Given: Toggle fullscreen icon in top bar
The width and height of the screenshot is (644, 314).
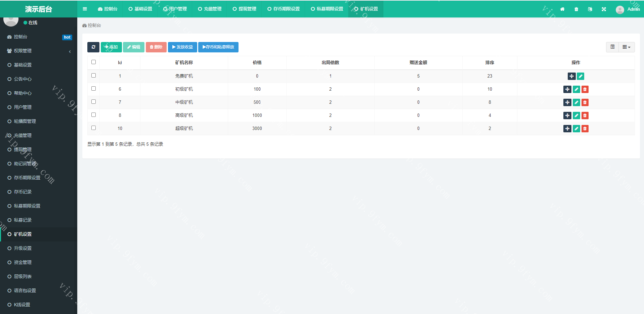Looking at the screenshot, I should click(x=604, y=9).
